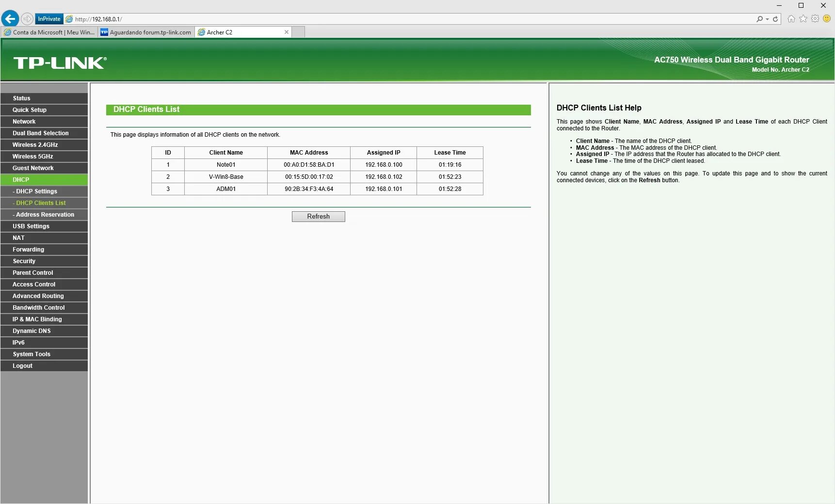Screen dimensions: 835x504
Task: Open IP & MAC Binding menu
Action: [x=44, y=319]
